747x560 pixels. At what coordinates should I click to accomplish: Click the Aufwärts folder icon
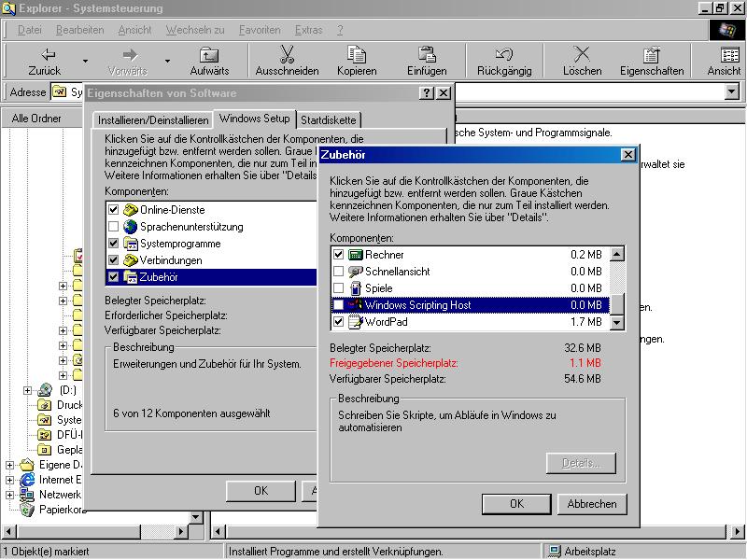pyautogui.click(x=209, y=55)
